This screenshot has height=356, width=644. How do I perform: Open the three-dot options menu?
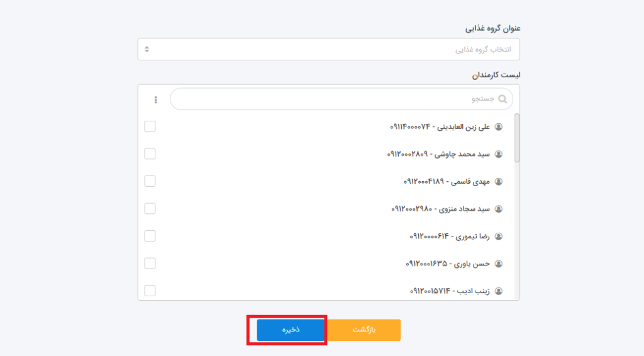click(x=156, y=100)
